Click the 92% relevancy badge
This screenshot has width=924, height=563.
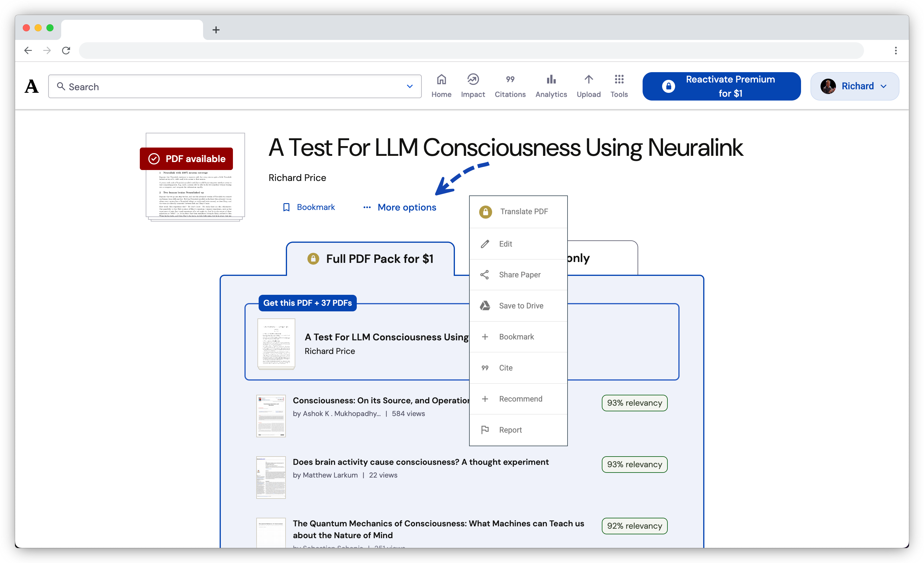[x=634, y=526]
